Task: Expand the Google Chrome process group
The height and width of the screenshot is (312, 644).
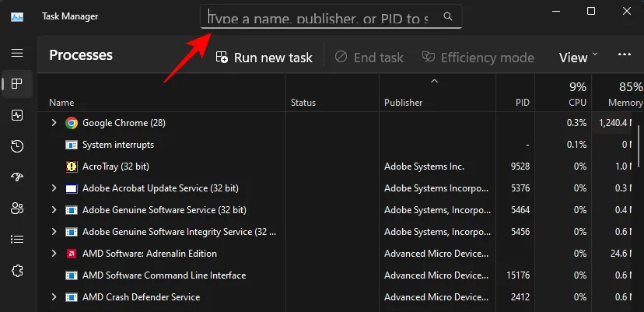Action: pos(54,123)
